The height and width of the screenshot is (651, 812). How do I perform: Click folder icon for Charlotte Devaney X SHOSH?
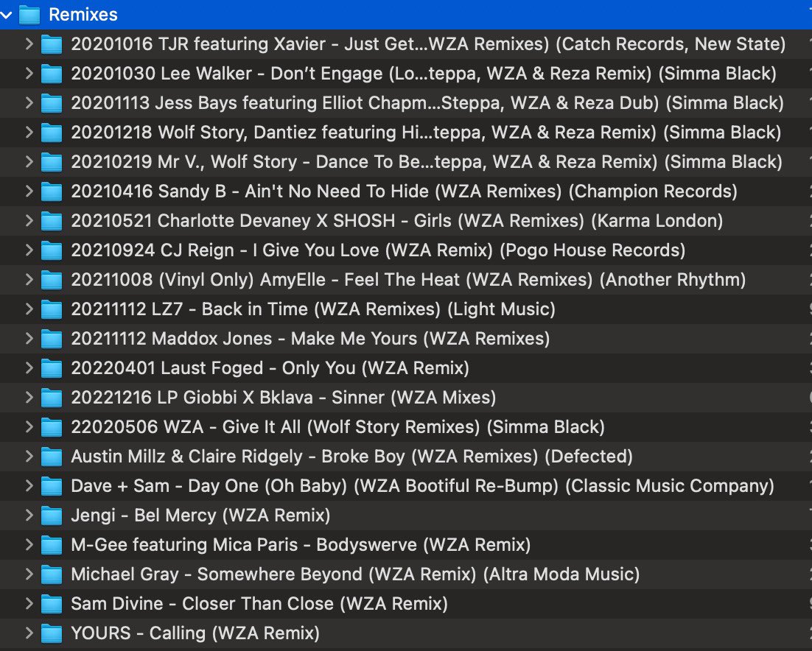(52, 222)
